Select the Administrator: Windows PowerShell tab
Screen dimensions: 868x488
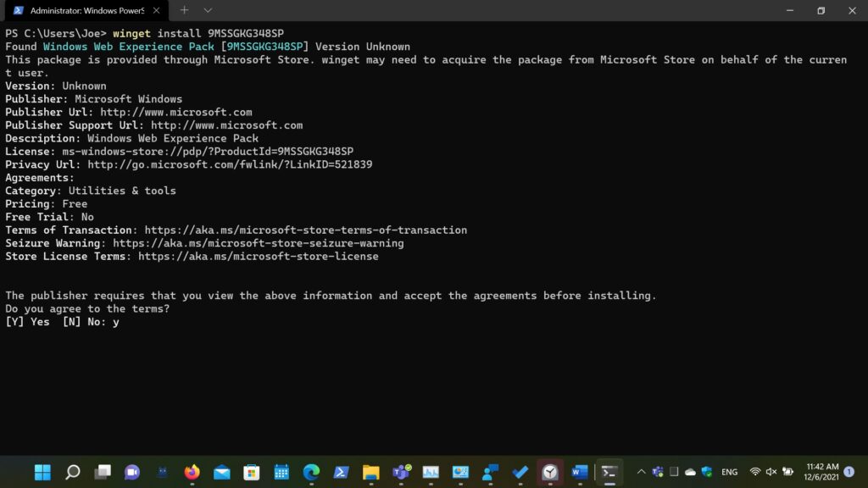pos(85,10)
